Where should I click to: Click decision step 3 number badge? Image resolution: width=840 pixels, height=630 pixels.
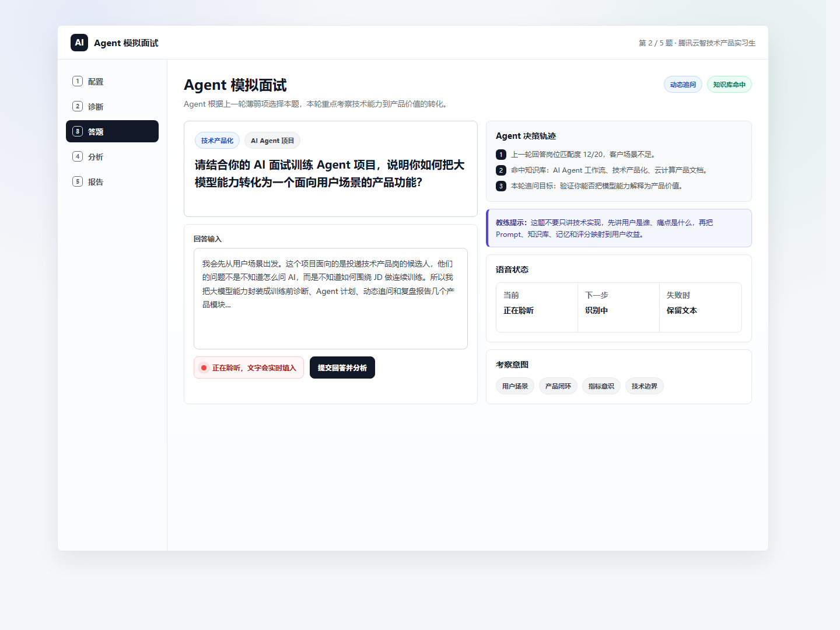(x=501, y=186)
